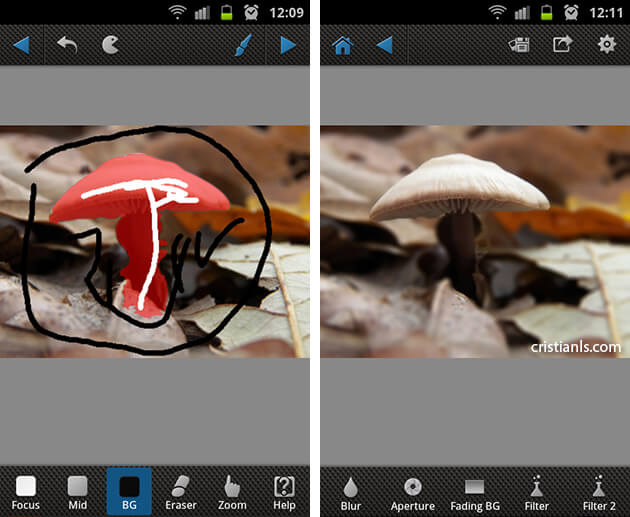
Task: Open the share icon
Action: click(x=561, y=45)
